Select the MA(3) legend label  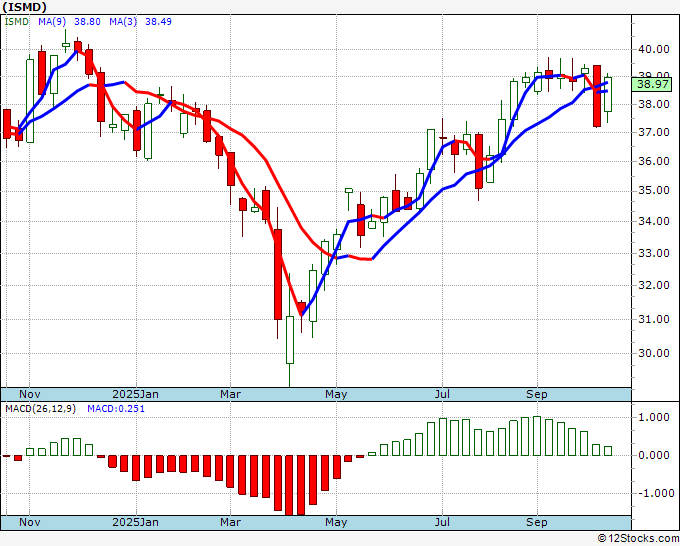pyautogui.click(x=123, y=21)
